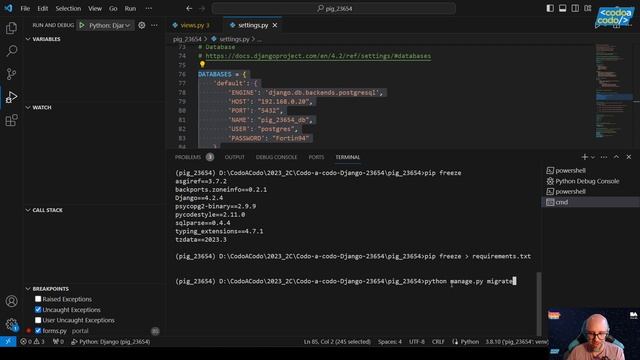Open VS Code application menu icon

pyautogui.click(x=8, y=8)
